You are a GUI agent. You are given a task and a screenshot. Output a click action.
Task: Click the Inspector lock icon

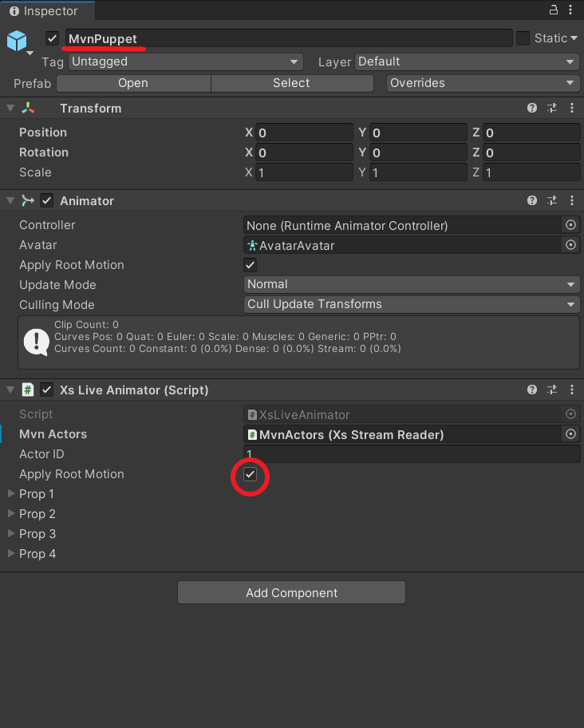554,10
